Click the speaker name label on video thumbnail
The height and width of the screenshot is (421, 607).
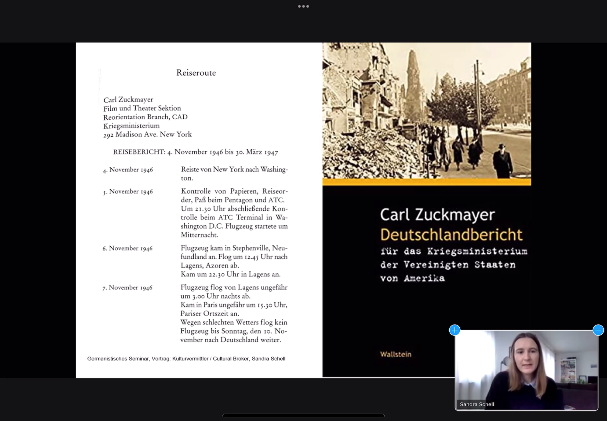point(477,404)
